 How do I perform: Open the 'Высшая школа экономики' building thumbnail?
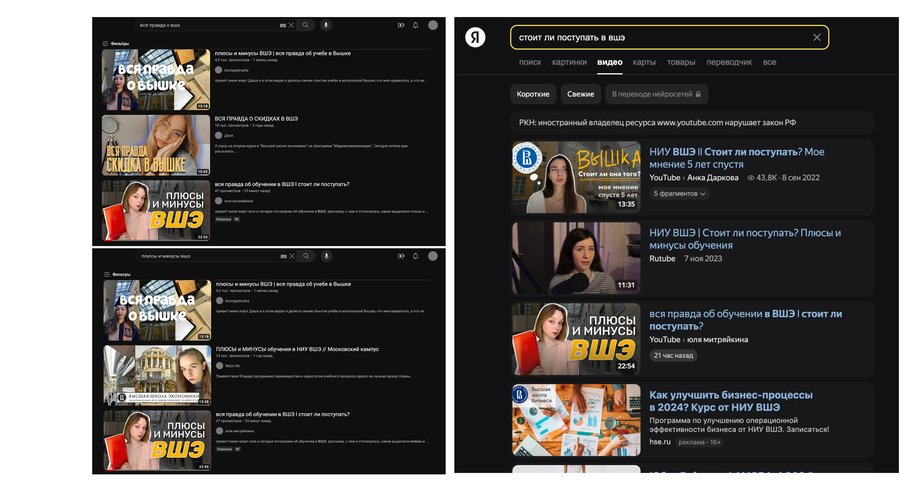pos(157,375)
